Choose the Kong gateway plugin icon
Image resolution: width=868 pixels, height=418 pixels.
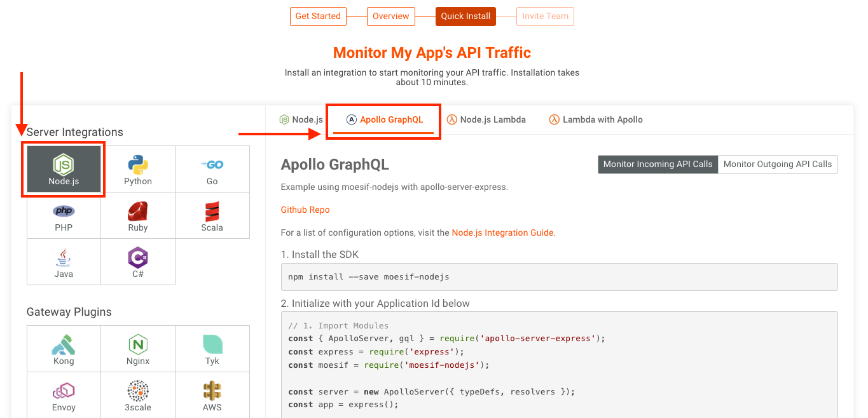[x=63, y=348]
